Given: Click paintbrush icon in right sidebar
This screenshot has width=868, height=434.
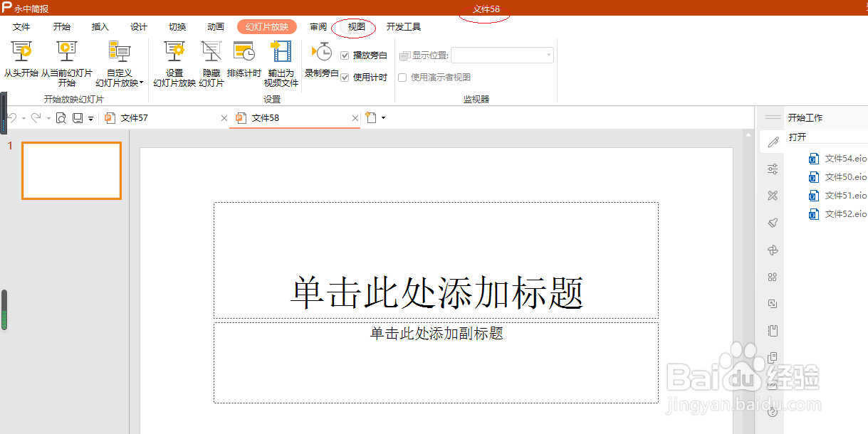Looking at the screenshot, I should (773, 223).
